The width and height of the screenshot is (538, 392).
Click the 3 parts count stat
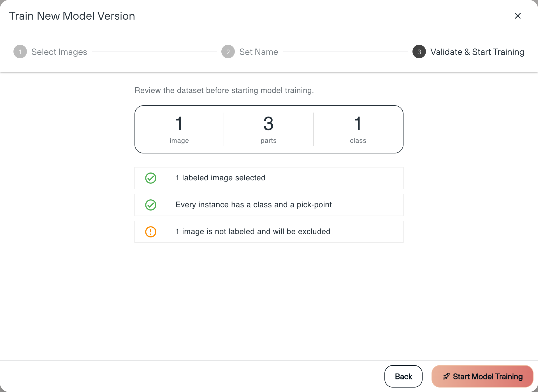point(268,129)
